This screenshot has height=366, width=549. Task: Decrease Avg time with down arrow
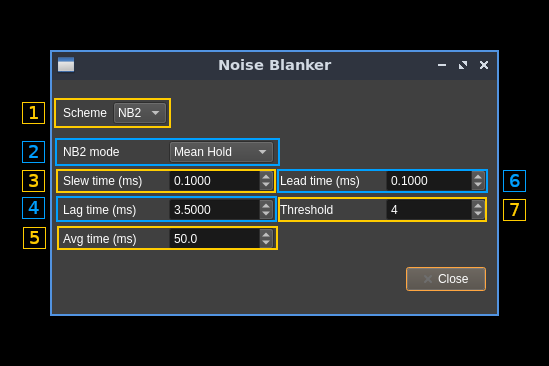point(266,243)
